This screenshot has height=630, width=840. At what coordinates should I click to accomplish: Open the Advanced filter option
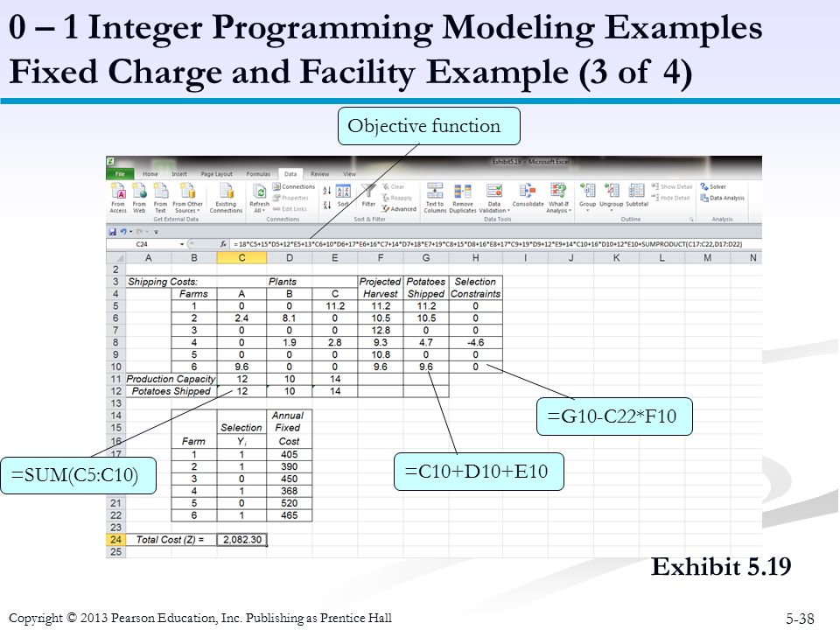(x=399, y=209)
